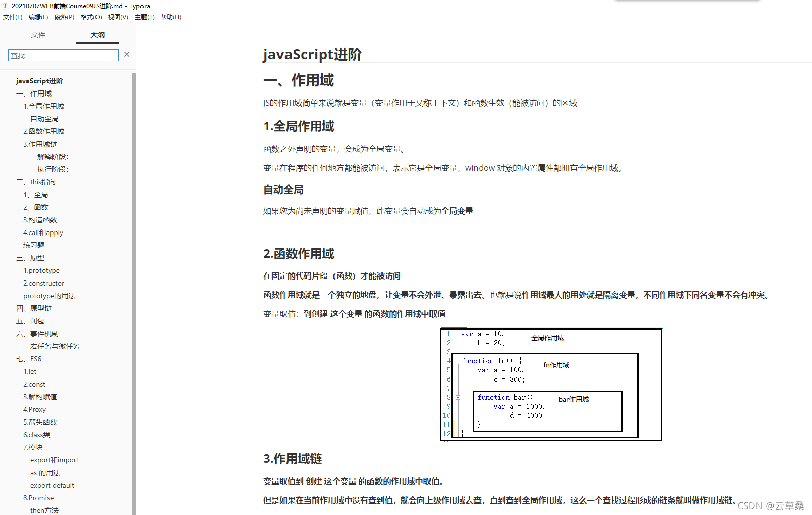Click the 一、作用域 heading in document

point(299,80)
